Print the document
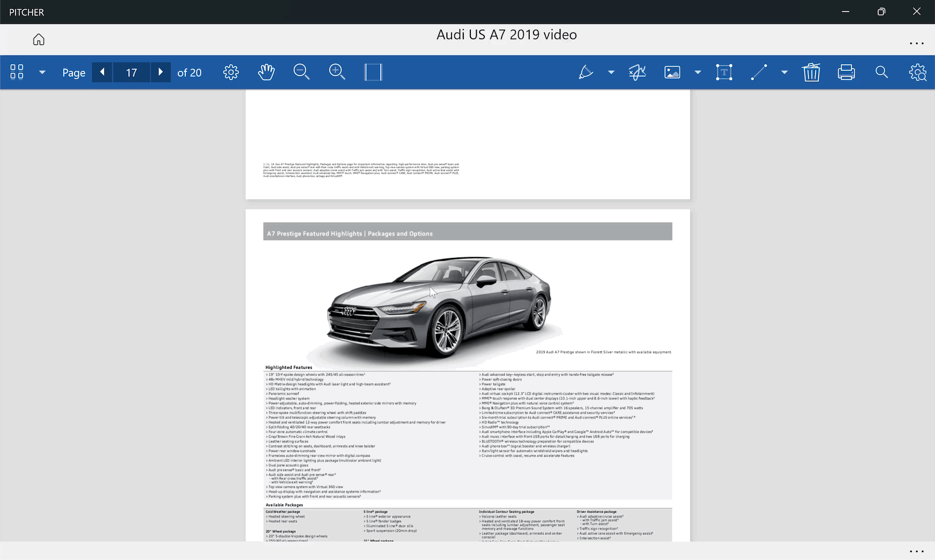Image resolution: width=935 pixels, height=560 pixels. pyautogui.click(x=846, y=72)
